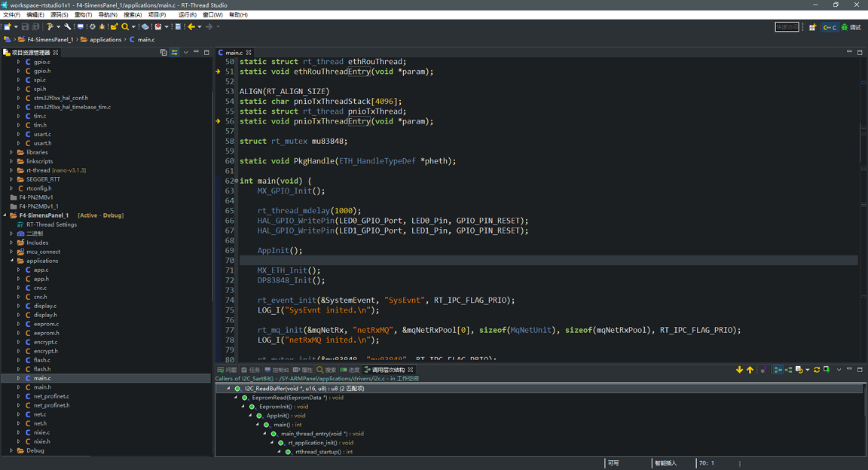The height and width of the screenshot is (470, 868).
Task: Fold the main function at line 62
Action: [237, 181]
